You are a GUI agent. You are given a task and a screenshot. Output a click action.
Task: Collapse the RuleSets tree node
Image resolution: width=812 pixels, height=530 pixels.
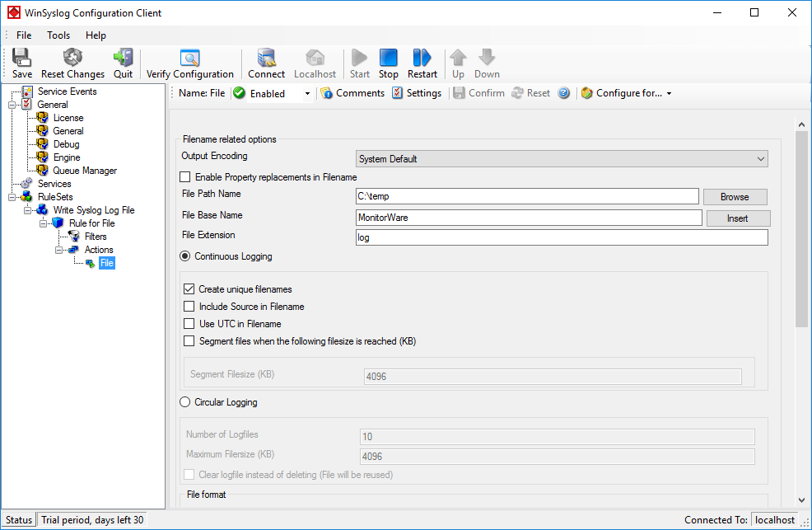tap(12, 197)
